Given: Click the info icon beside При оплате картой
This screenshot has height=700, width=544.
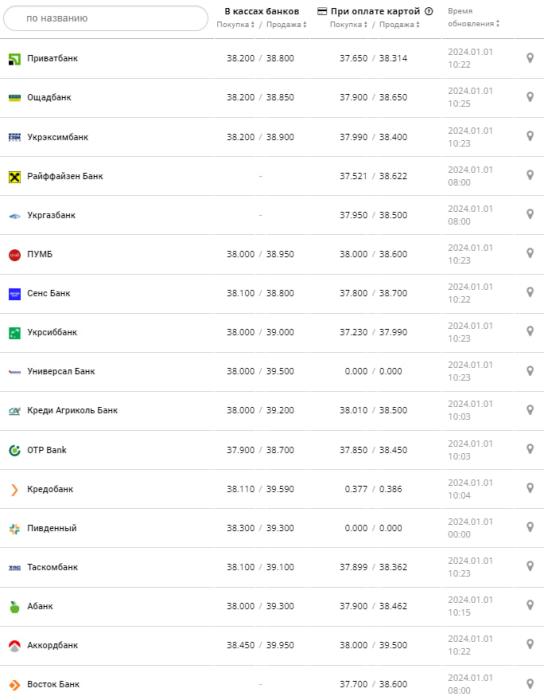Looking at the screenshot, I should click(429, 11).
